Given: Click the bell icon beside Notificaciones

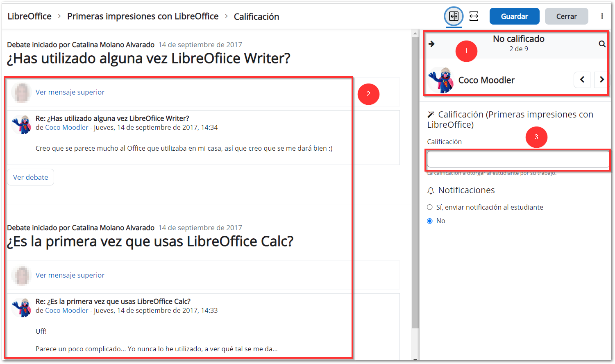Looking at the screenshot, I should click(431, 191).
